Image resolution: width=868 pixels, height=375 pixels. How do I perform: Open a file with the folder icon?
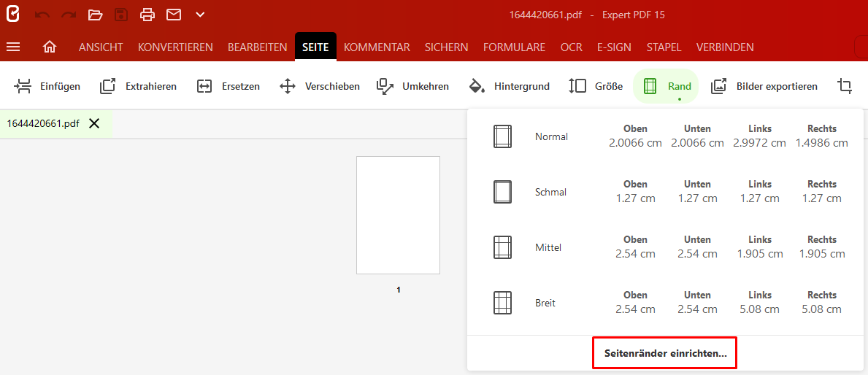point(95,15)
